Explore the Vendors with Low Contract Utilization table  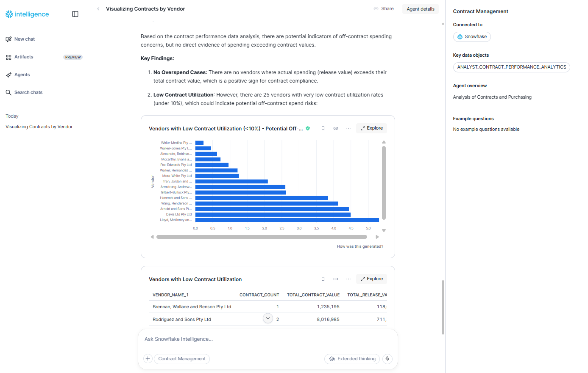coord(371,279)
